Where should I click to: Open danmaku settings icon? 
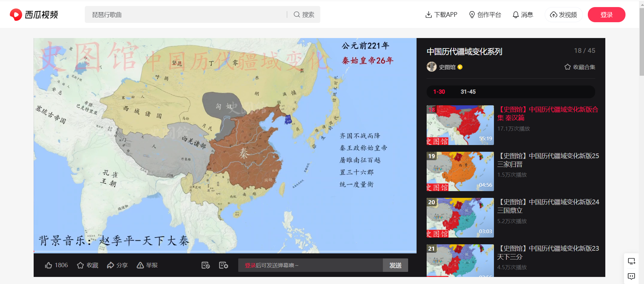(223, 265)
